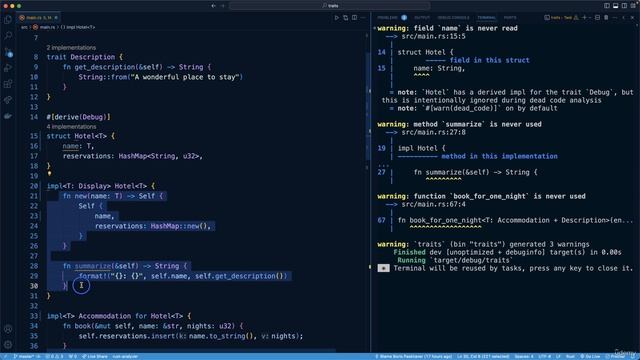Open the Docker view in activity bar

pos(8,116)
